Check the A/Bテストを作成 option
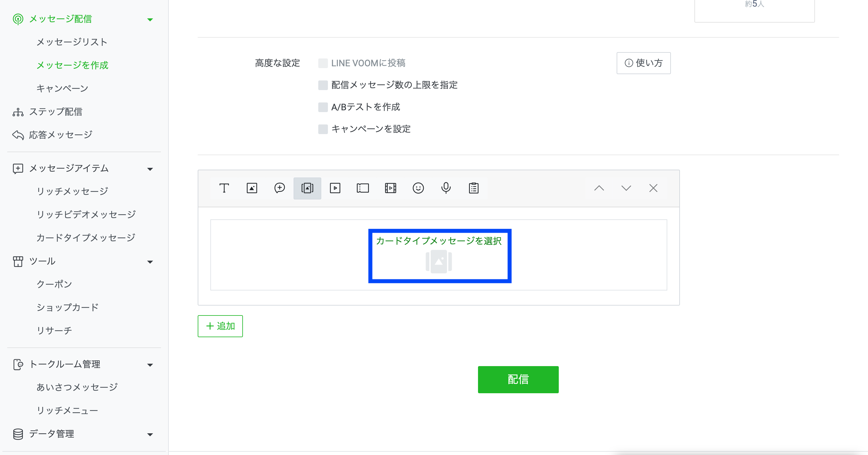The height and width of the screenshot is (455, 868). click(323, 107)
